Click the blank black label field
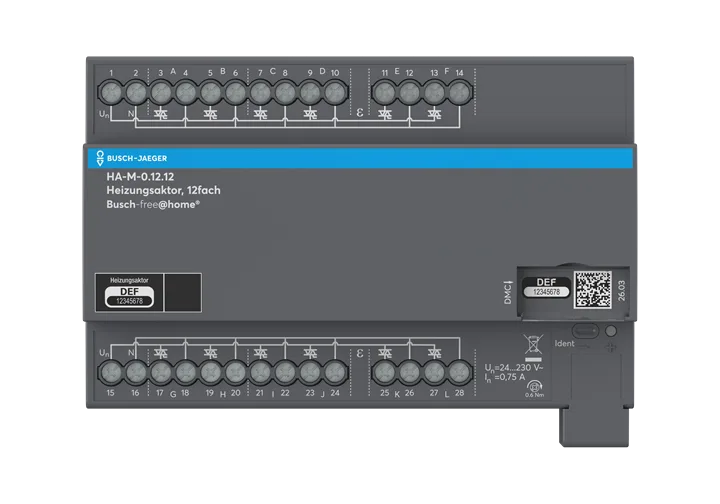720x504 pixels. pos(183,292)
